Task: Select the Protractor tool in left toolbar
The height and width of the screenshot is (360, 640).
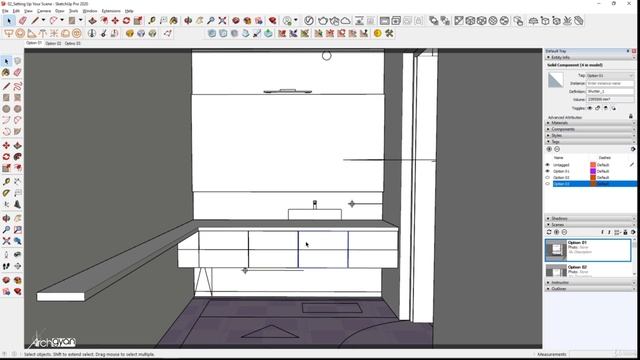Action: 6,193
